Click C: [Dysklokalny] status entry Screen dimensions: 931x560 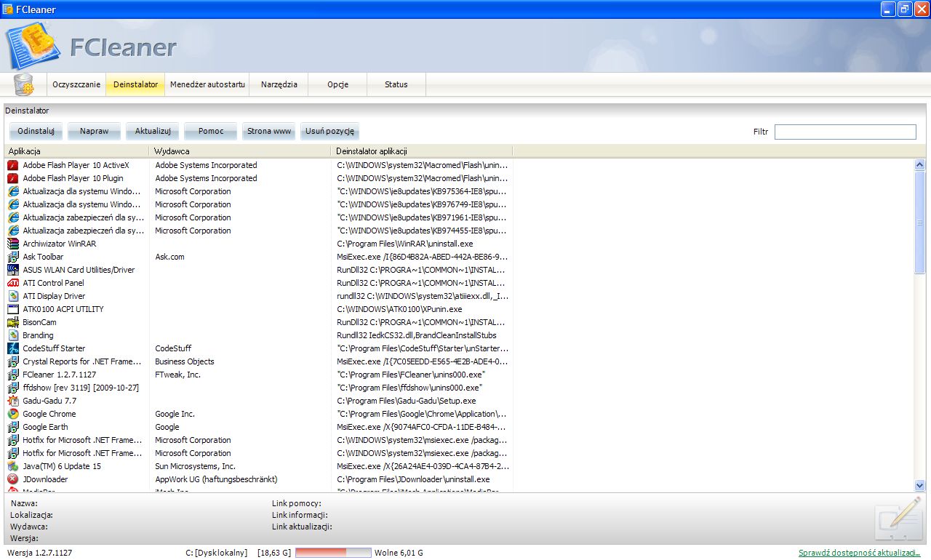click(217, 553)
